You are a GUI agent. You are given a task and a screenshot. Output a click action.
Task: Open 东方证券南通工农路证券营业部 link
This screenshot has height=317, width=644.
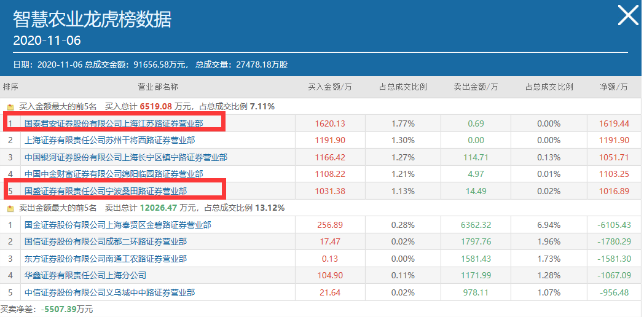pos(105,259)
